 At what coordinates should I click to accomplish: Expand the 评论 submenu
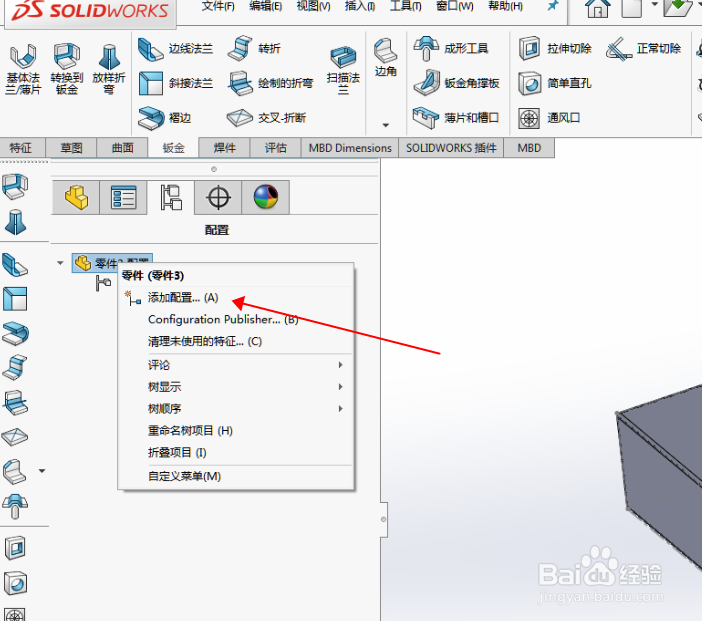coord(236,365)
